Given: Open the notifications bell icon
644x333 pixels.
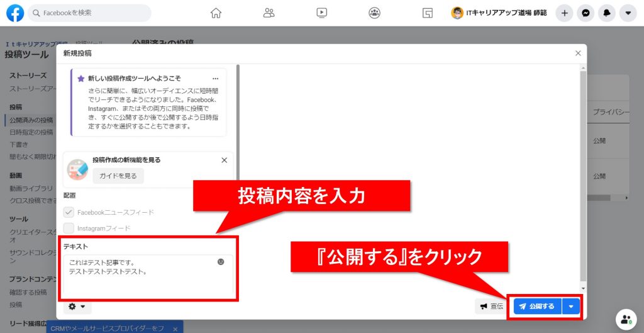Looking at the screenshot, I should [607, 13].
